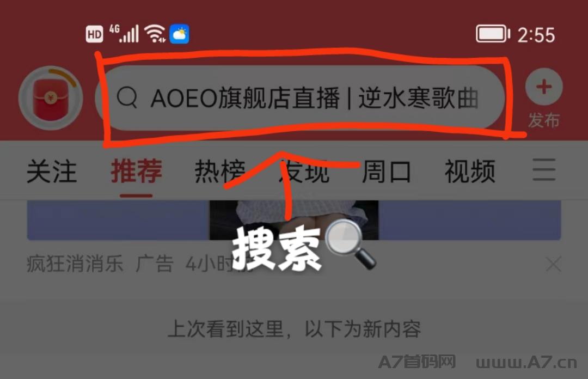
Task: Open the red envelope reward icon
Action: point(51,98)
